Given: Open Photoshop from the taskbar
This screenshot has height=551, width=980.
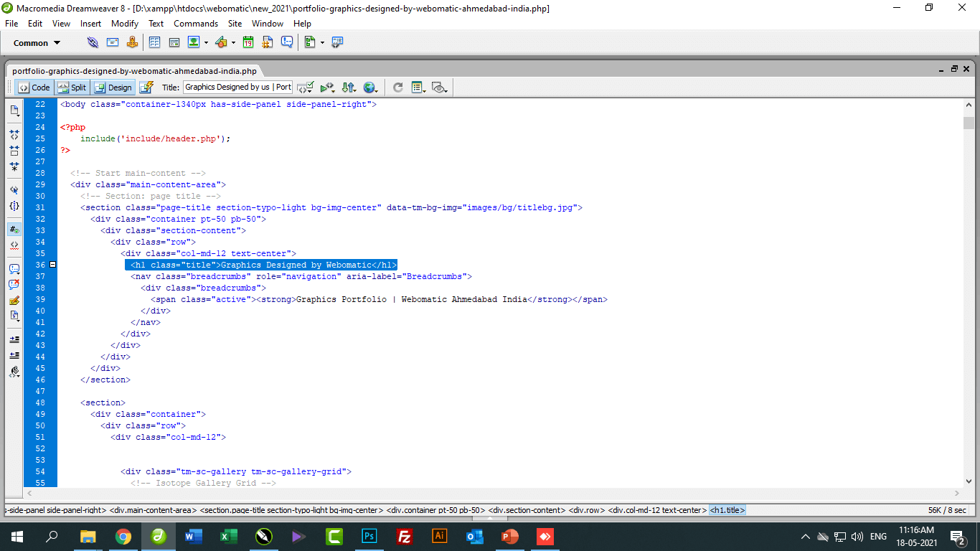Looking at the screenshot, I should coord(369,537).
